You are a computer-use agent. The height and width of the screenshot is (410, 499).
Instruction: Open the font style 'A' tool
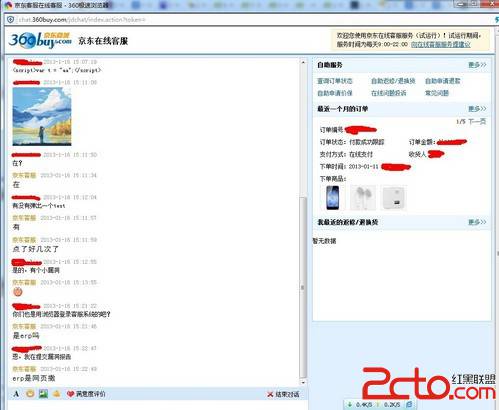[x=16, y=394]
